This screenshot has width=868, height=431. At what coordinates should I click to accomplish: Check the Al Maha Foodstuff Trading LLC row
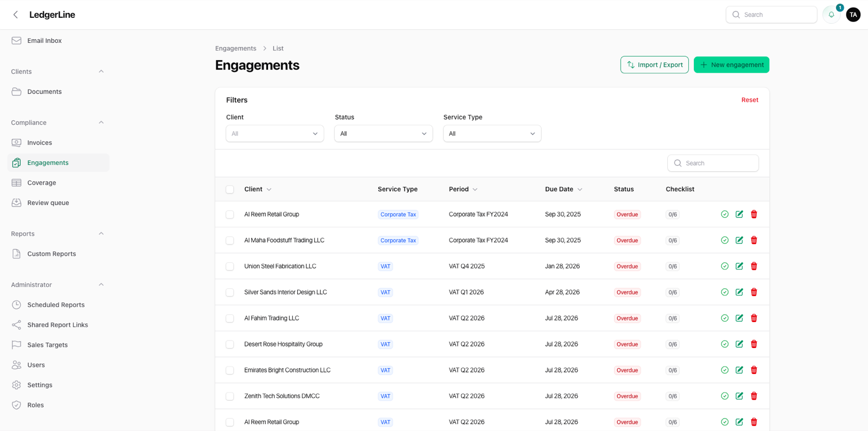pos(230,241)
